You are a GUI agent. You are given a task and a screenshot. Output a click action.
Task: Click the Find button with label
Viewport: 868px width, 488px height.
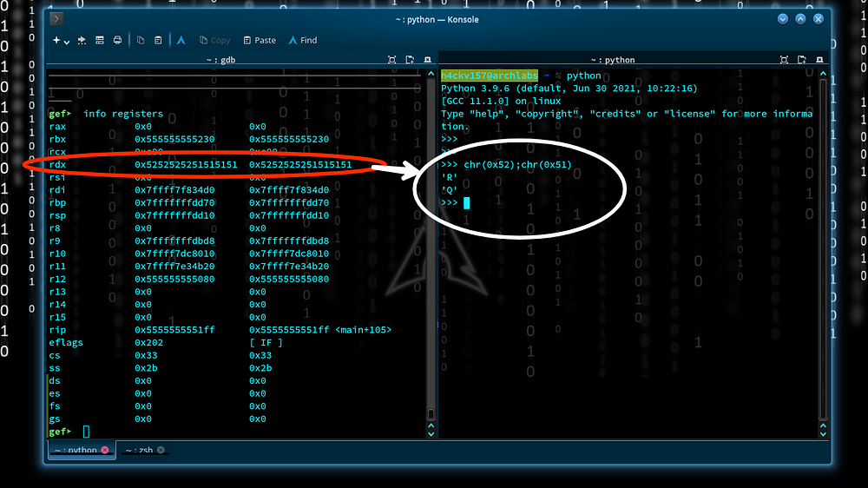[x=303, y=41]
